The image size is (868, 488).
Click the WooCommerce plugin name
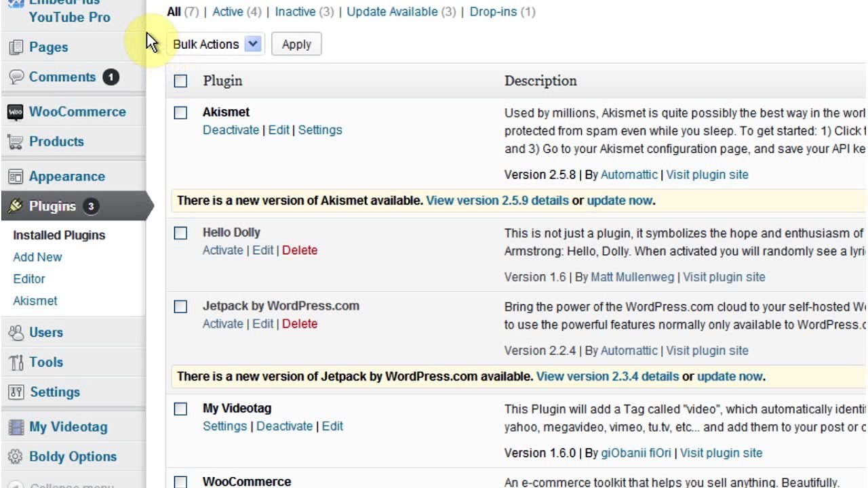coord(247,482)
